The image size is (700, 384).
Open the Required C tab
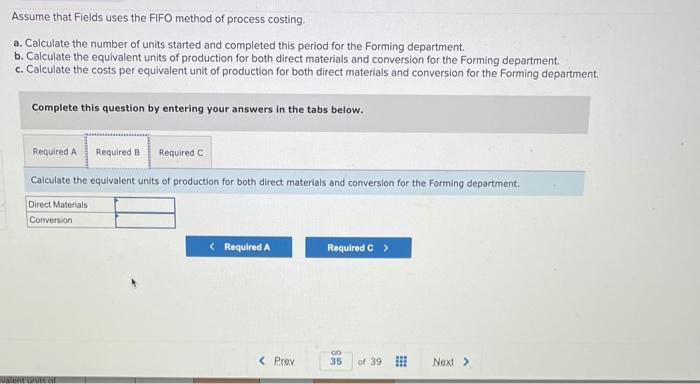[x=181, y=153]
